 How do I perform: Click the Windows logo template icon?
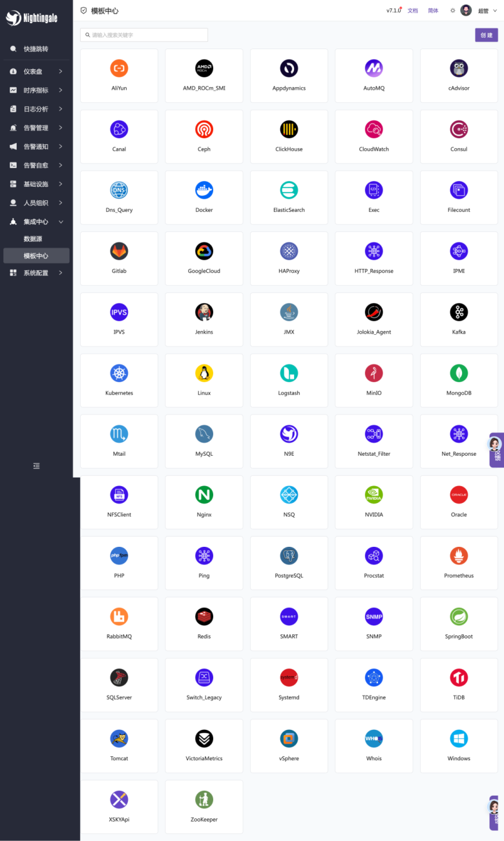coord(459,739)
